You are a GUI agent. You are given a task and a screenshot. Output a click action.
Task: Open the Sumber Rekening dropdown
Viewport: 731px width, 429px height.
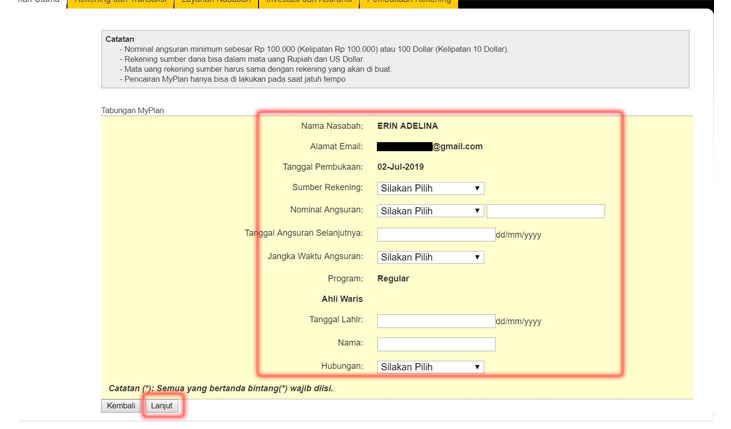point(430,188)
